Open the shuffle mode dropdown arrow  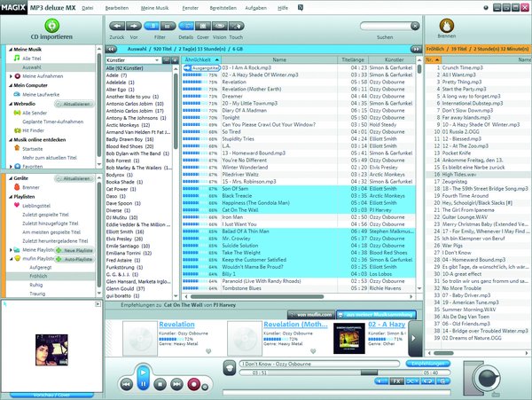coord(417,381)
